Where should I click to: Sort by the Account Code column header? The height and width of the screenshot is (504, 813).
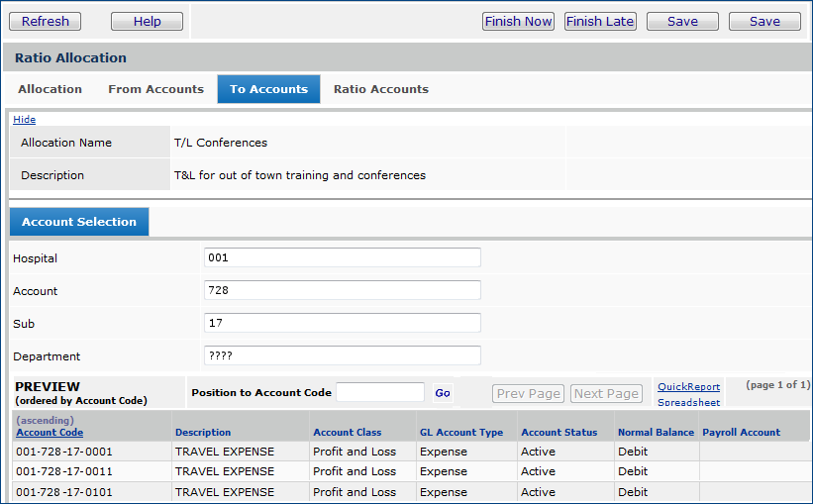coord(50,433)
